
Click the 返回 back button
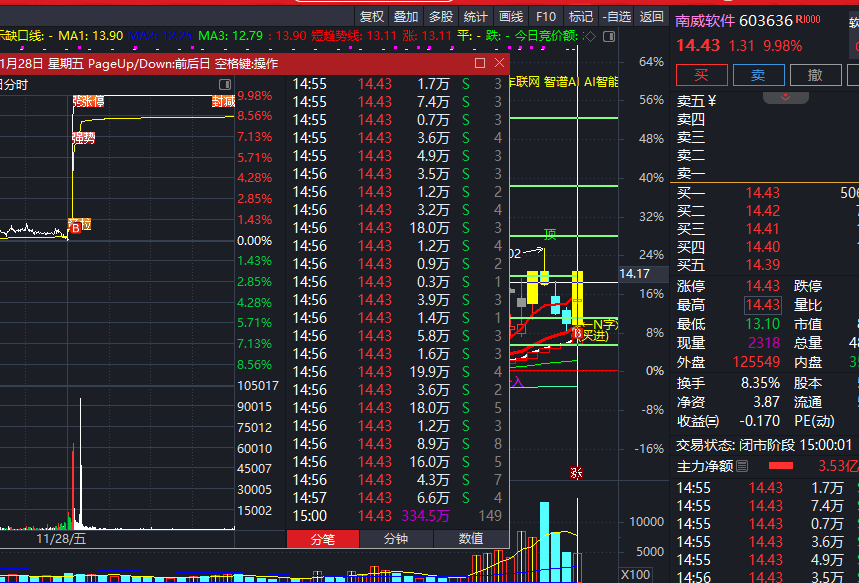tap(651, 17)
